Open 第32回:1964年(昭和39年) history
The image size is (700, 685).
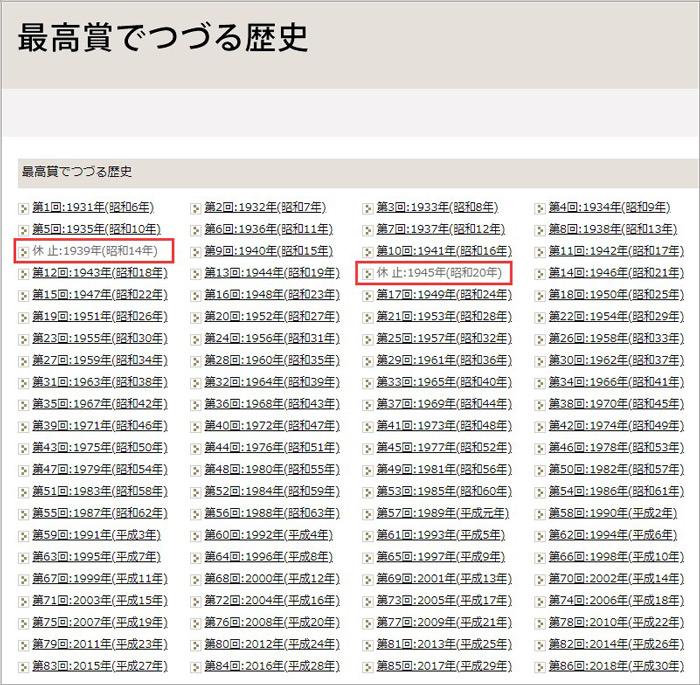click(x=272, y=382)
